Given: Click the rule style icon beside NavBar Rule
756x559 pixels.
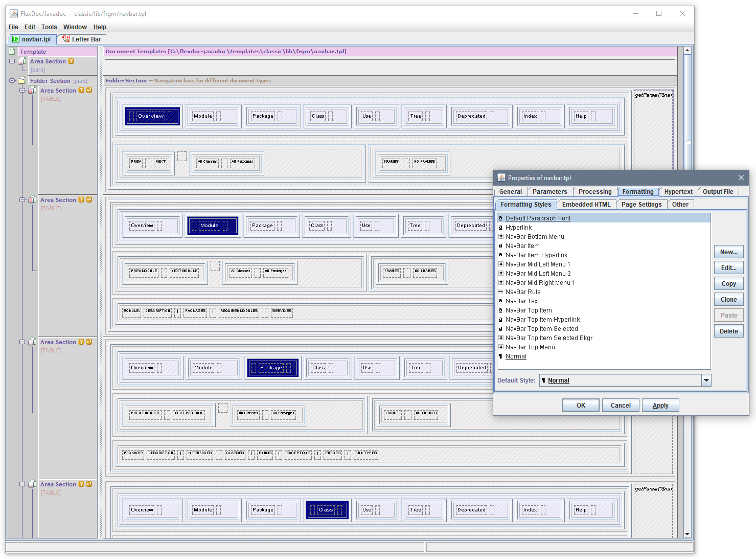Looking at the screenshot, I should pos(500,292).
